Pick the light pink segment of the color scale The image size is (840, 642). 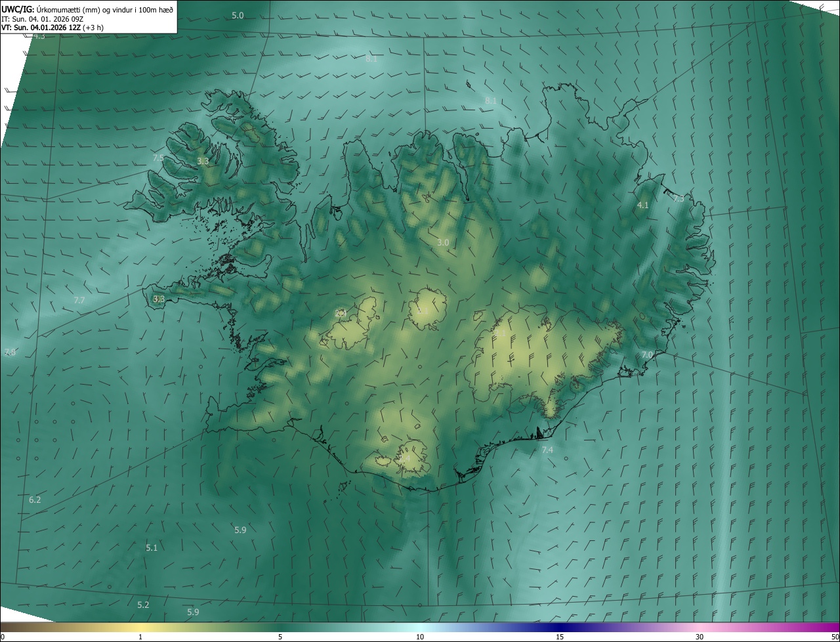[x=700, y=628]
